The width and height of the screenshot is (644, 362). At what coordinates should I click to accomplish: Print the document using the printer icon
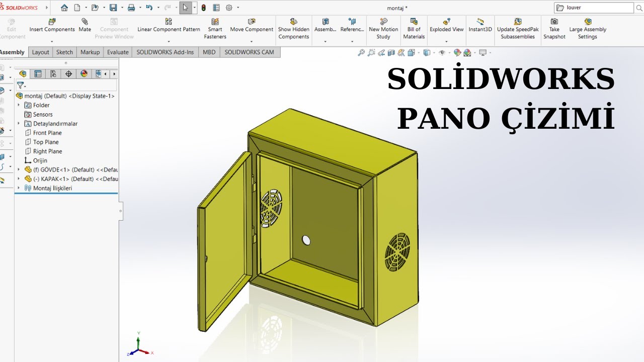(131, 8)
